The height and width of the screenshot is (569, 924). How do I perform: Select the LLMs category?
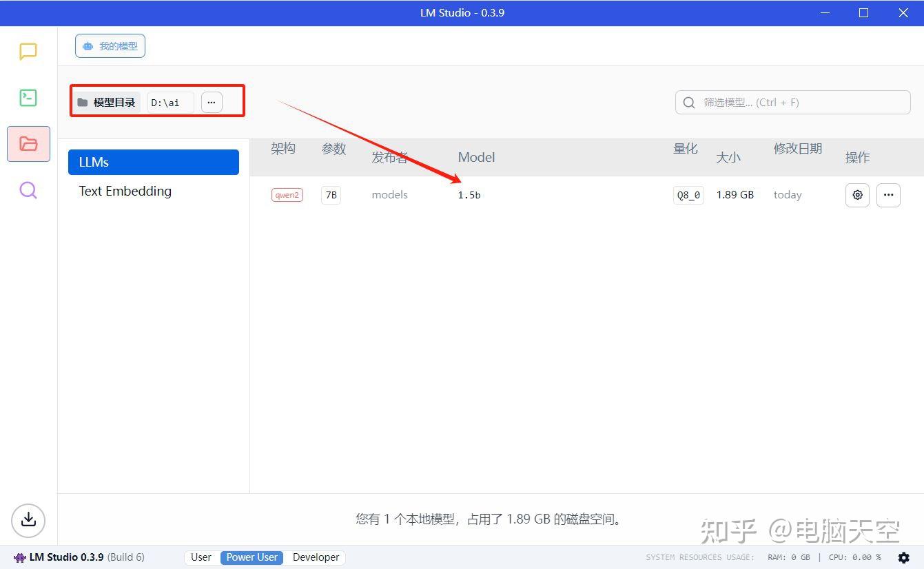point(154,163)
